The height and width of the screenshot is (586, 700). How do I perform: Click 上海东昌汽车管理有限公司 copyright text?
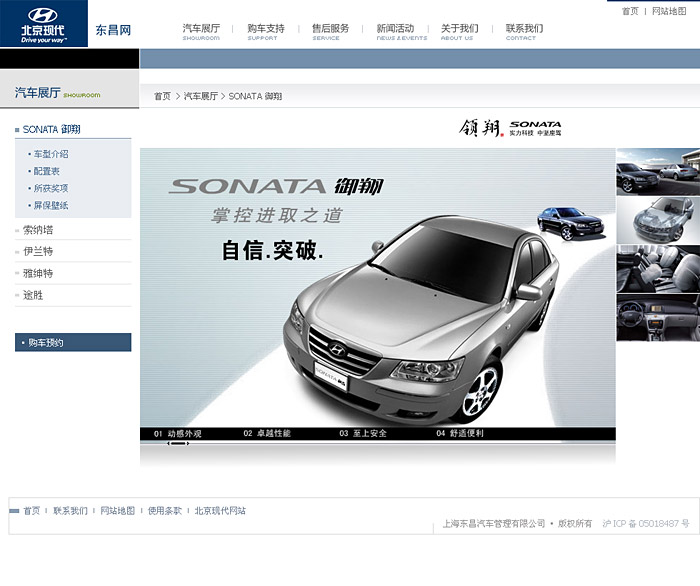(x=493, y=524)
